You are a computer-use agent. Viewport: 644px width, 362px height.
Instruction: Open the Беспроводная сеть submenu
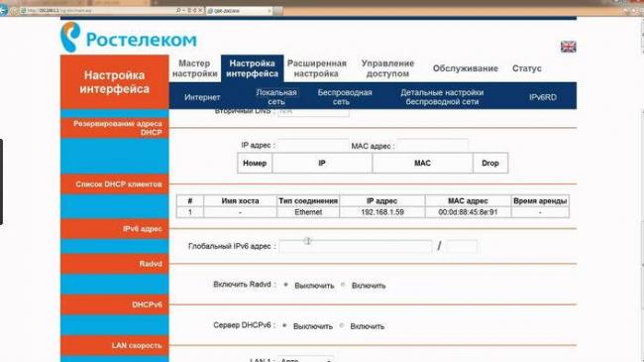pyautogui.click(x=345, y=97)
